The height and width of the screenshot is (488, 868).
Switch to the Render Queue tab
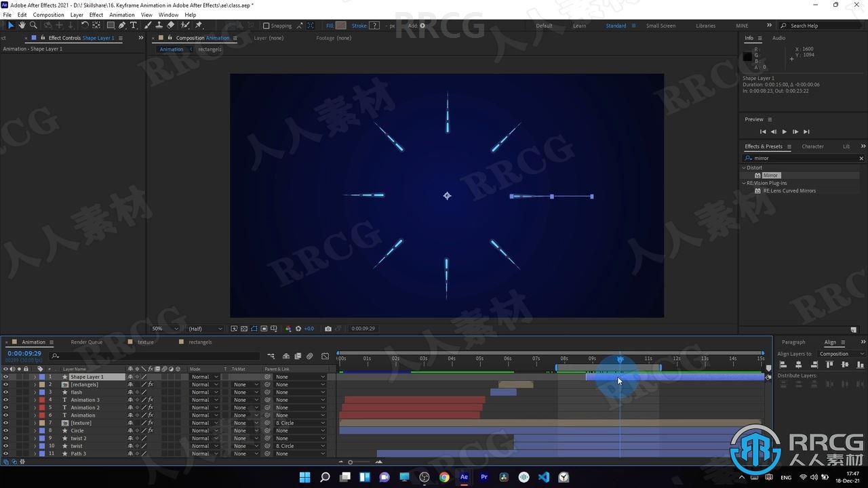[87, 342]
